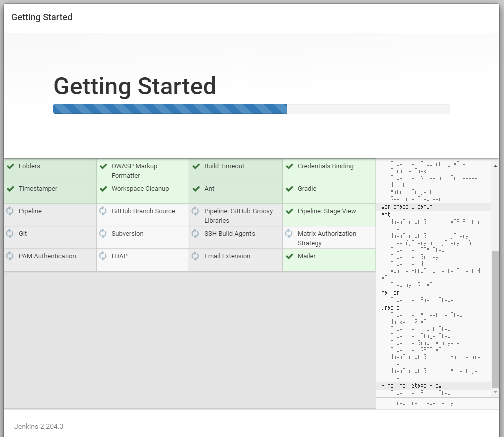Click the green checkmark next to Mailer in the grid
The height and width of the screenshot is (437, 504).
(289, 256)
